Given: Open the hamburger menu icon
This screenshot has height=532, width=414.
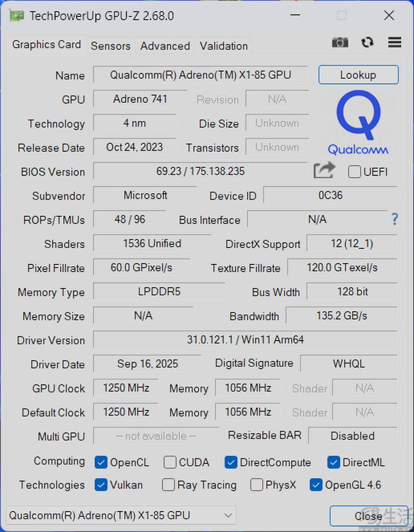Looking at the screenshot, I should [394, 42].
